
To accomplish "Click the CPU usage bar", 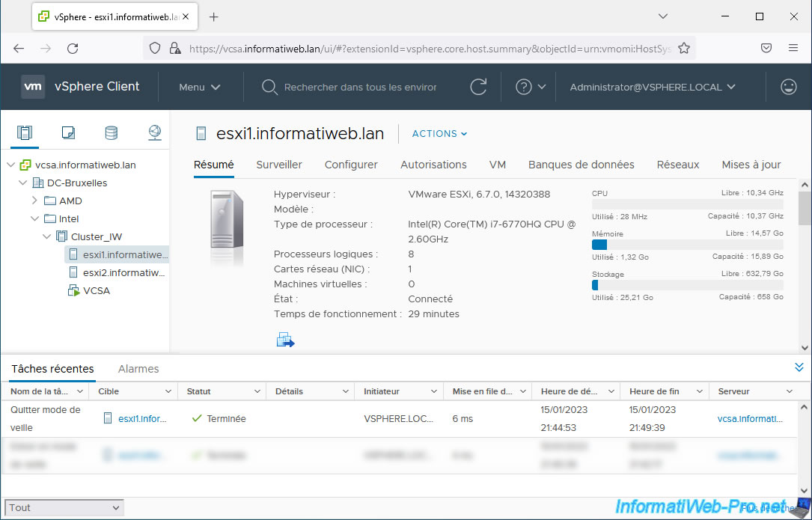I will pos(687,204).
